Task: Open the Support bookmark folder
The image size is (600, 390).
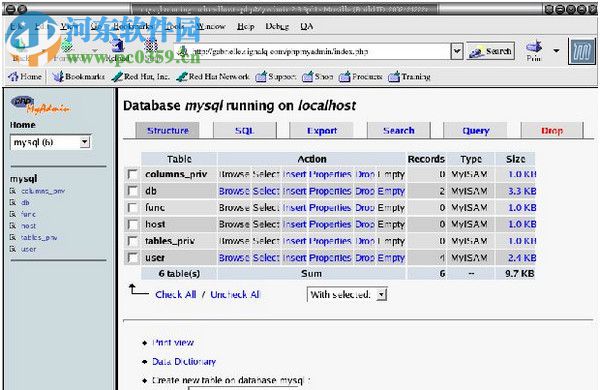Action: click(276, 77)
